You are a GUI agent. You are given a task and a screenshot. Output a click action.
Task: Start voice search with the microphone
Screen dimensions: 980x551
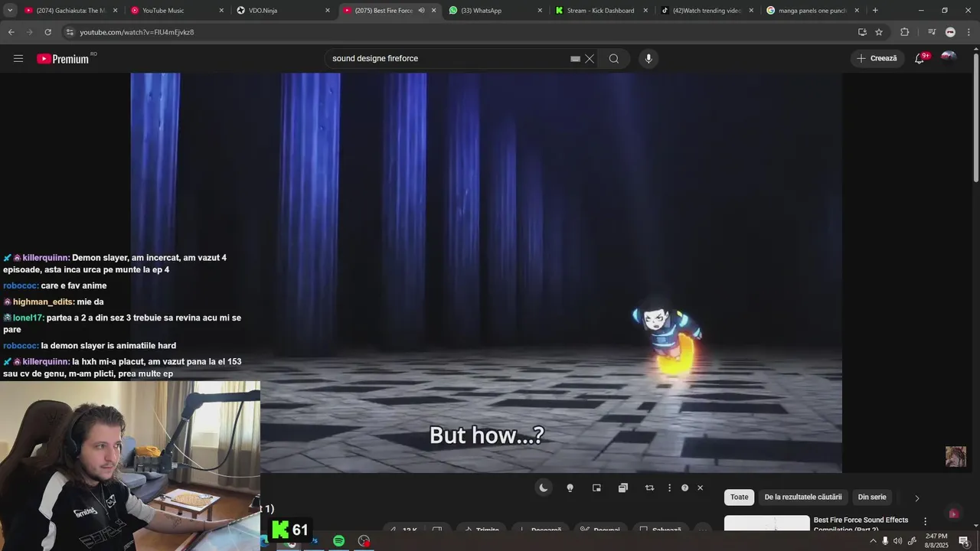[x=648, y=58]
